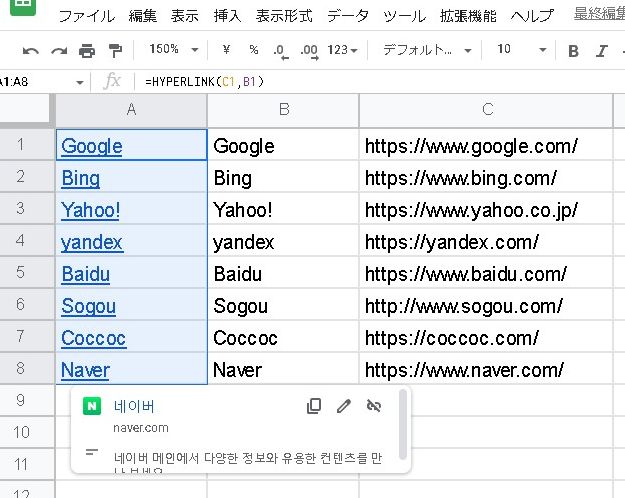
Task: Open the デフォルト font dropdown
Action: (427, 50)
